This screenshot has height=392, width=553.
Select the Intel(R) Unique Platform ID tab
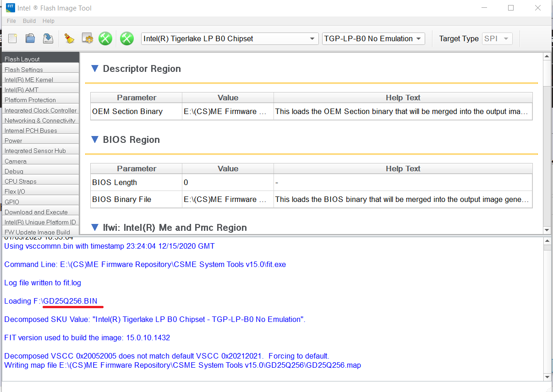(x=40, y=221)
